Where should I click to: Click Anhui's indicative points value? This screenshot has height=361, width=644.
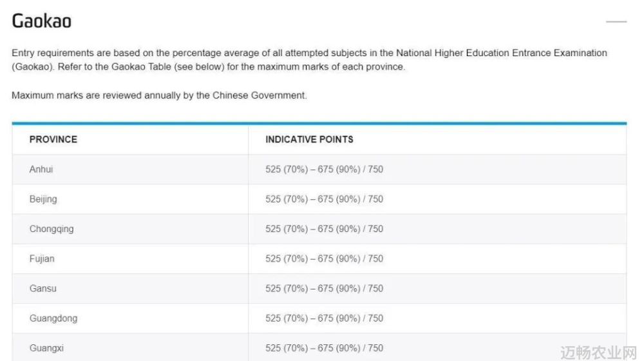324,169
